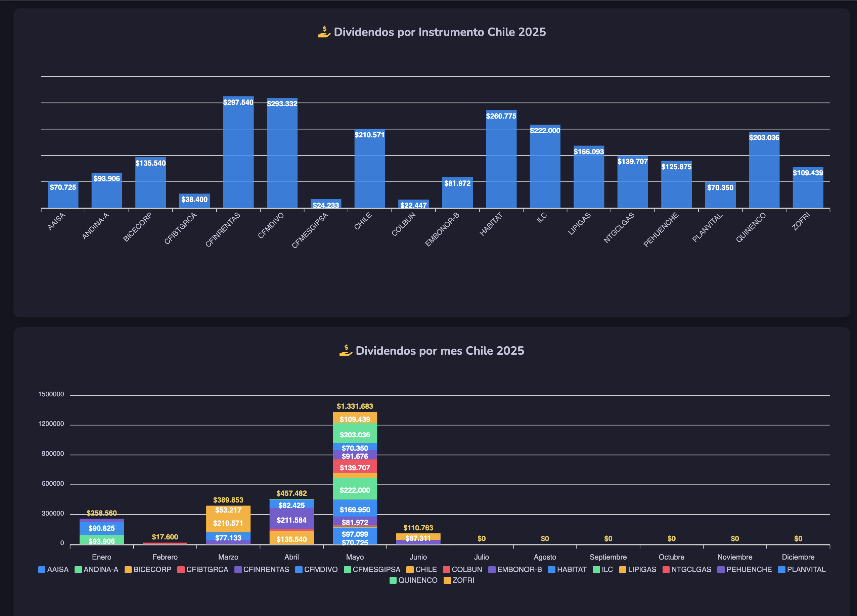Viewport: 857px width, 616px height.
Task: Click the Abril $211.584 purple segment
Action: pyautogui.click(x=291, y=519)
